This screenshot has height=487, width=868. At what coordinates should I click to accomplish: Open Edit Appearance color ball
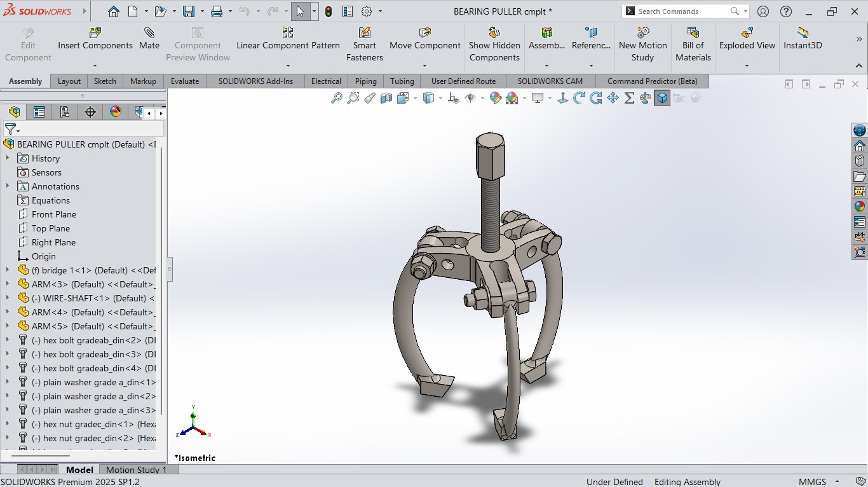tap(496, 98)
